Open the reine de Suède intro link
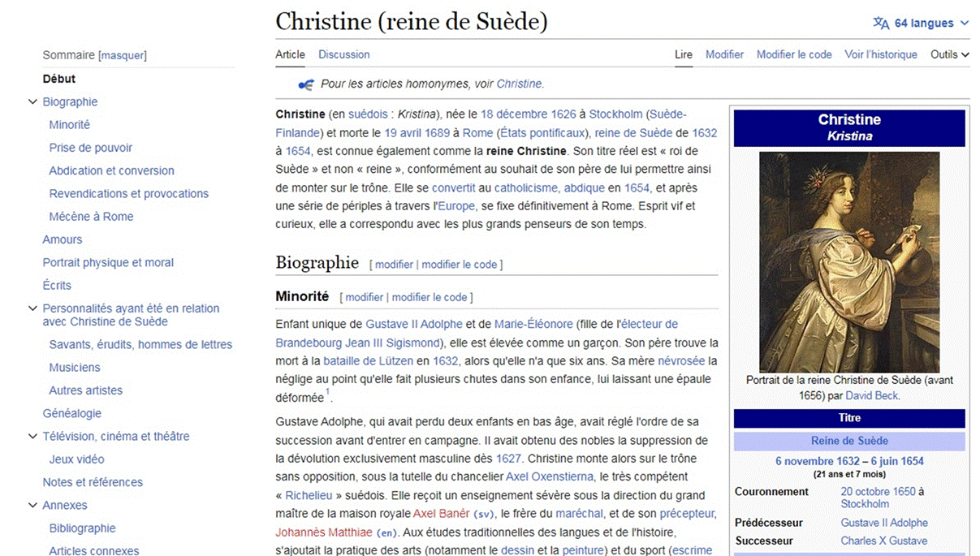This screenshot has width=980, height=556. tap(633, 132)
